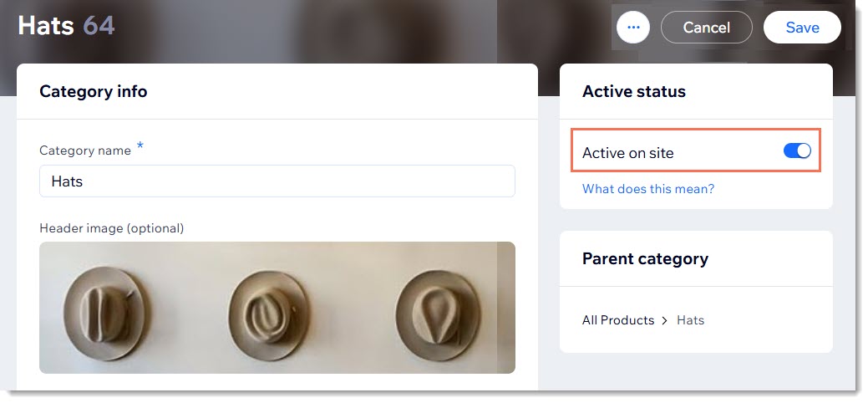Click the Cancel button

pos(706,28)
